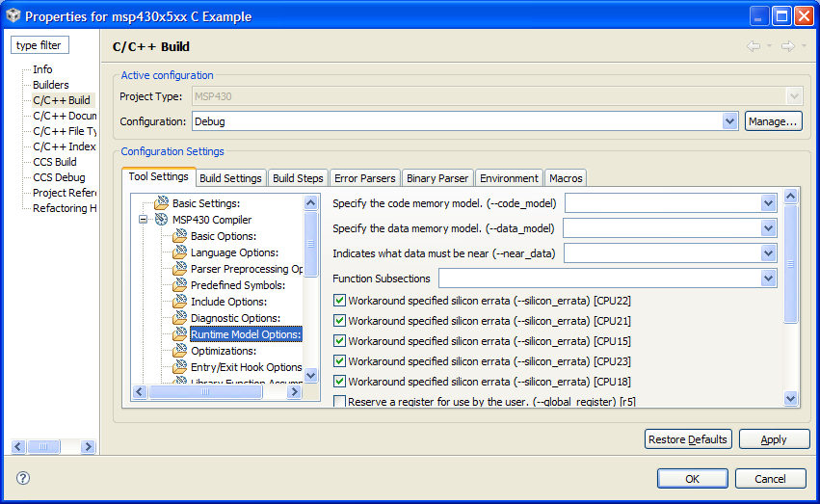Click the type filter text field
820x504 pixels.
click(40, 45)
